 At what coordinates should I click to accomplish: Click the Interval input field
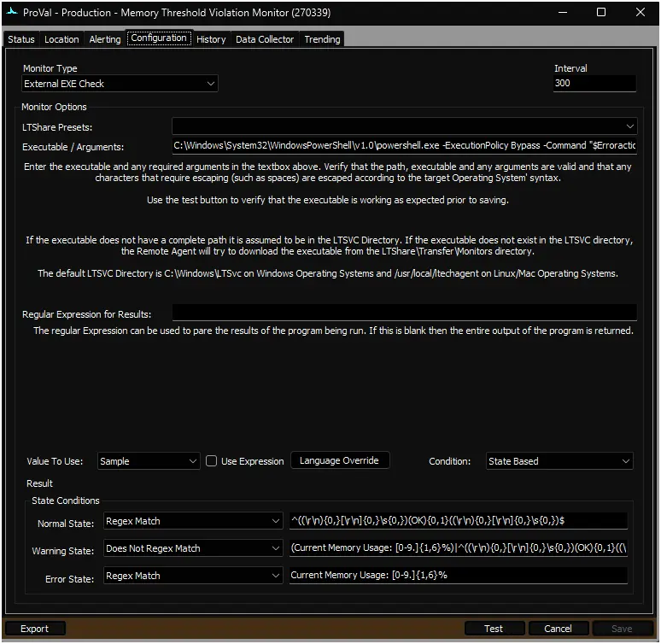[594, 83]
